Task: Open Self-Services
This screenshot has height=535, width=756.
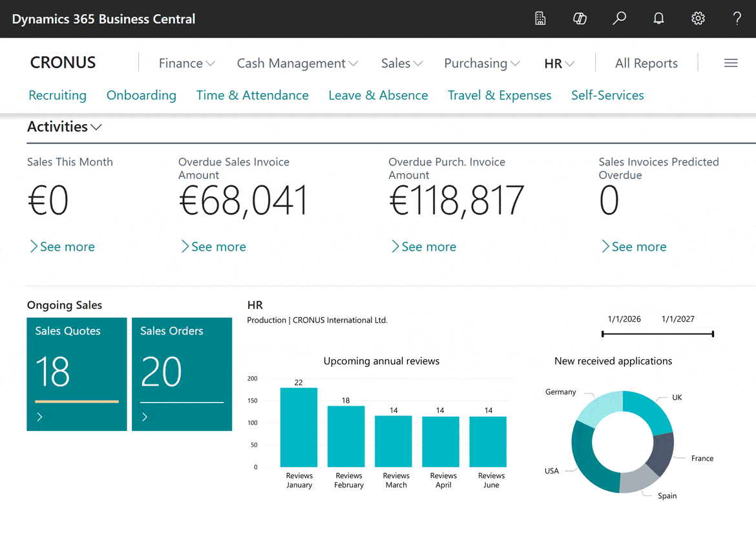Action: [x=607, y=96]
